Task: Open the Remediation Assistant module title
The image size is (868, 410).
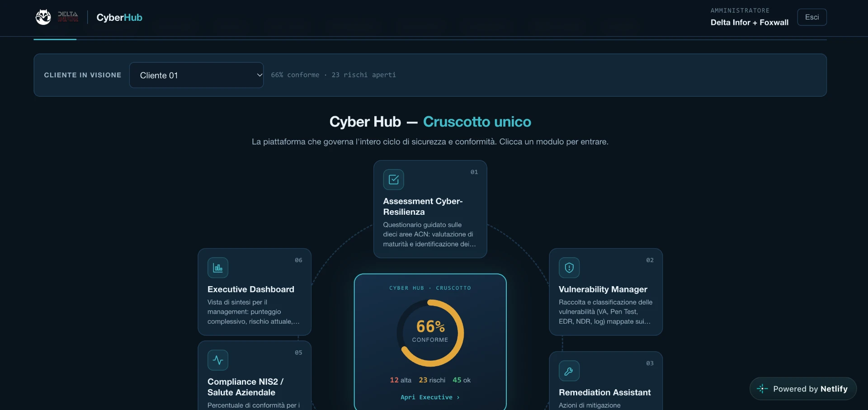Action: coord(605,392)
